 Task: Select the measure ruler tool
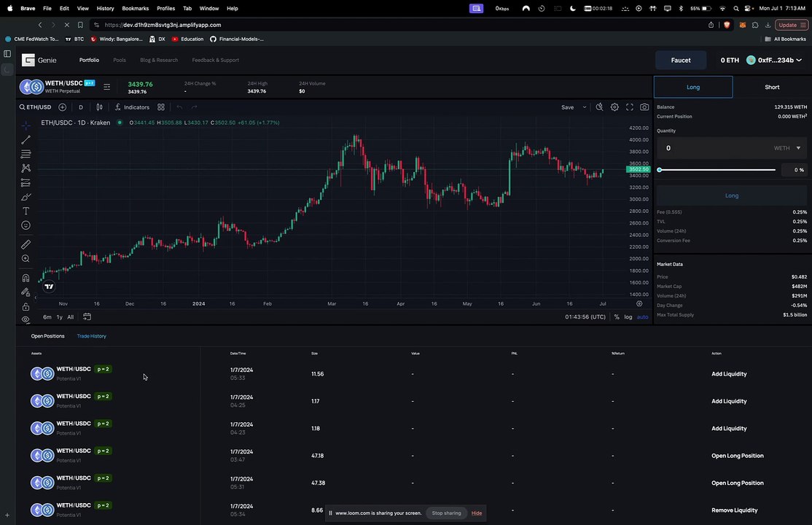pos(26,244)
